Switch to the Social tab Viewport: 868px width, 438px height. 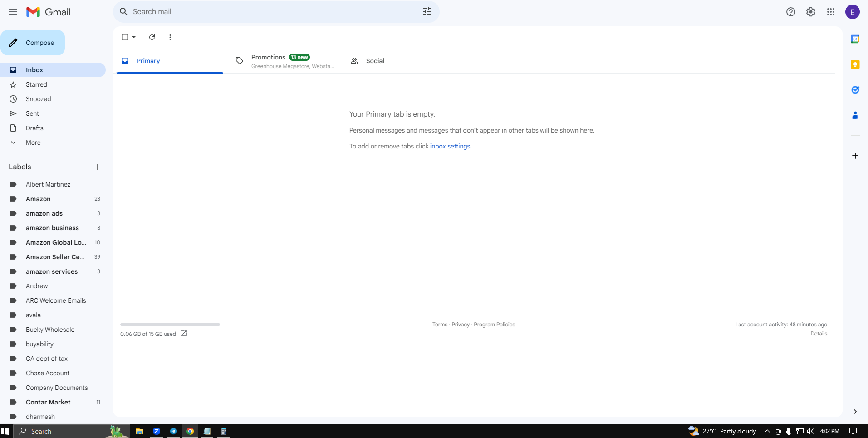pyautogui.click(x=399, y=61)
